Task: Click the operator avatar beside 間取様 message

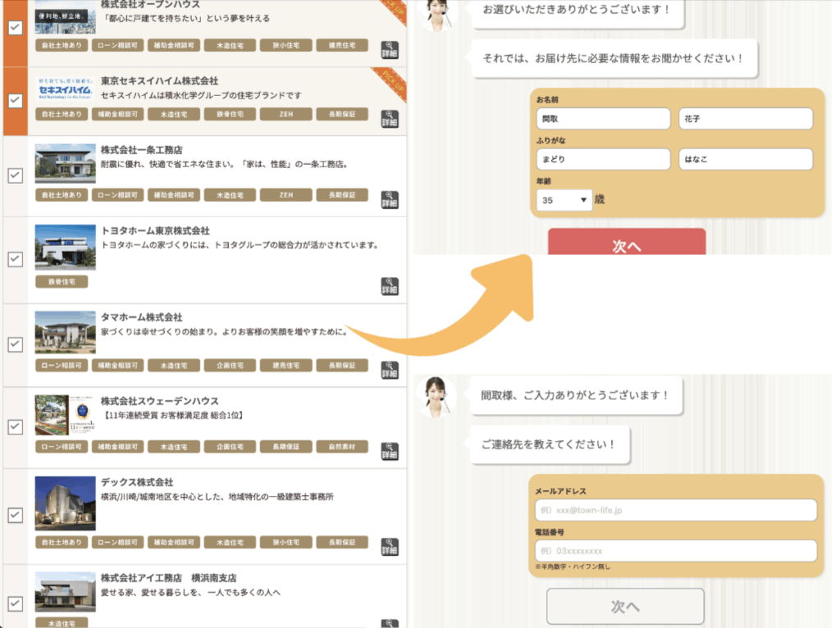Action: click(x=436, y=397)
